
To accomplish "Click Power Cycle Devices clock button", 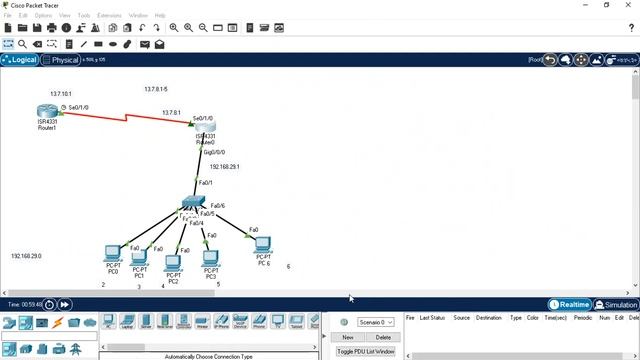I will pos(49,304).
